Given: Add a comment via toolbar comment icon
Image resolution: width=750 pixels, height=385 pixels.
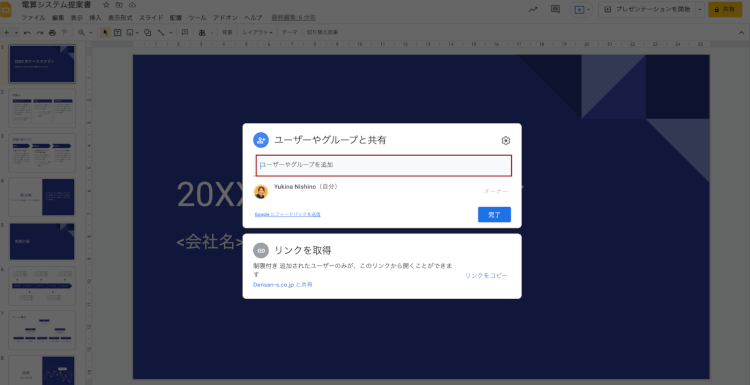Looking at the screenshot, I should click(185, 33).
